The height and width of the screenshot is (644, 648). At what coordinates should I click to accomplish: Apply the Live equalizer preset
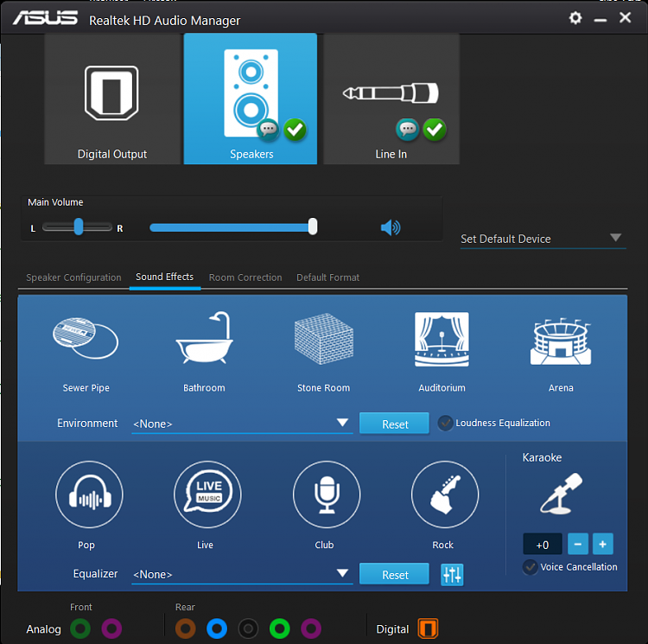(x=208, y=494)
